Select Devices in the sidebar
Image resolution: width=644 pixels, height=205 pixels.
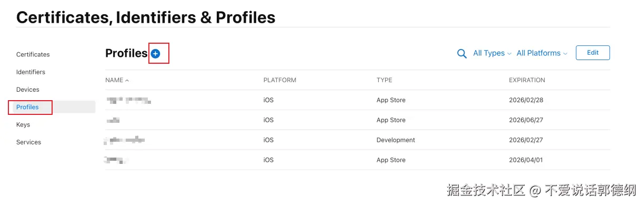[x=28, y=90]
